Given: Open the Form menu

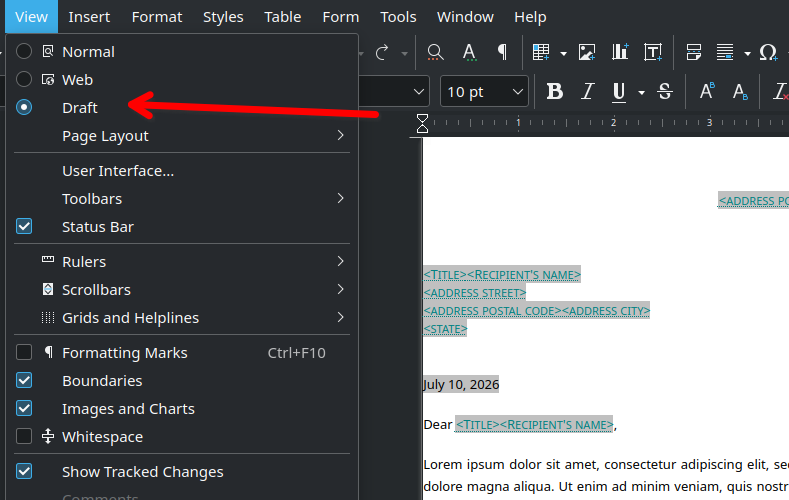Looking at the screenshot, I should 341,17.
